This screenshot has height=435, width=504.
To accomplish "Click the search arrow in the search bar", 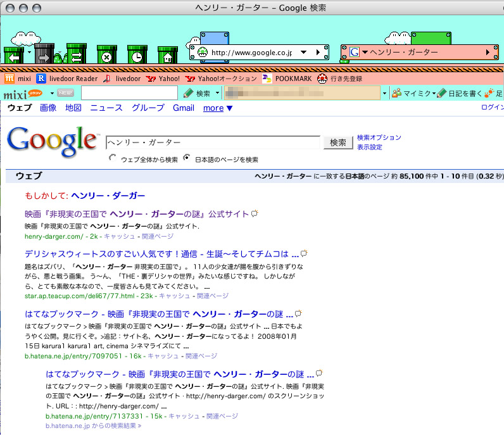I will pyautogui.click(x=488, y=52).
